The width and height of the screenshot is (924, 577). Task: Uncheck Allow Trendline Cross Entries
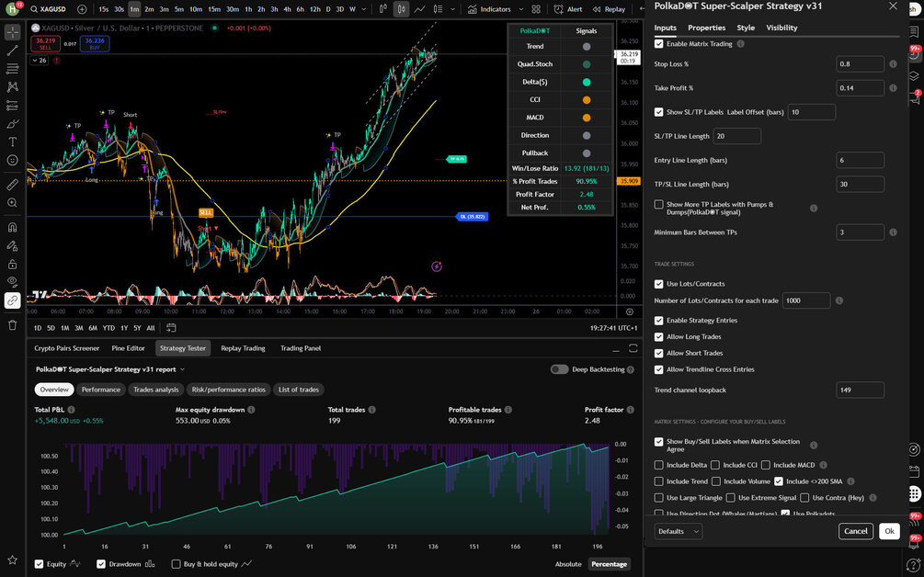[659, 369]
